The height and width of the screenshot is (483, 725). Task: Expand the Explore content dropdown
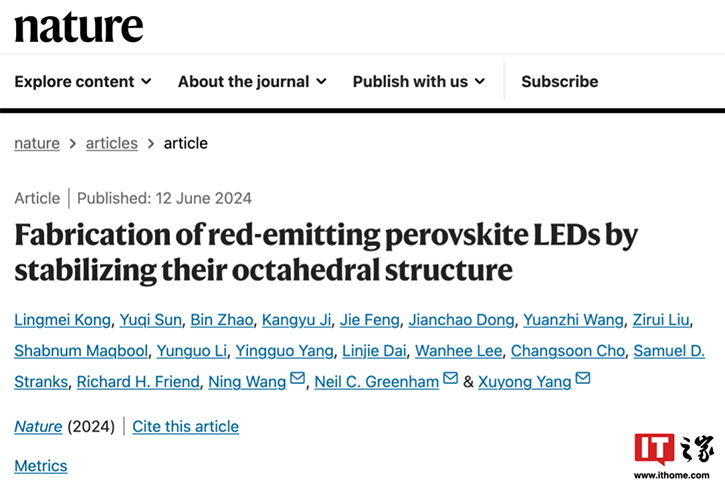click(x=83, y=82)
